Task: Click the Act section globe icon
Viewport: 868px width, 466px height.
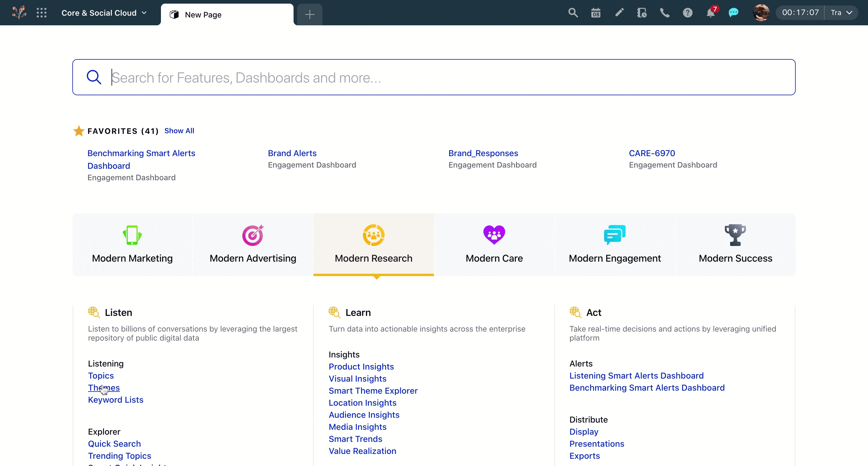Action: [x=575, y=312]
